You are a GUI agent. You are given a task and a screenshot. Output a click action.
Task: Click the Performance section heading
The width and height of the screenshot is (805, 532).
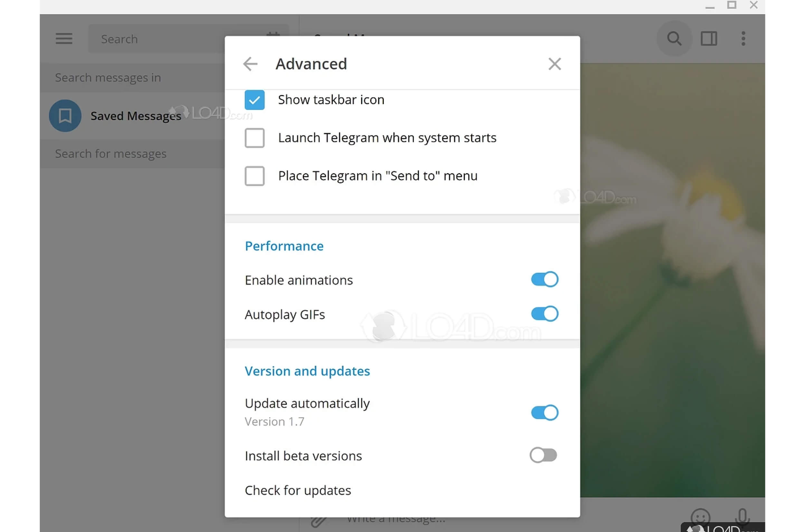[x=284, y=246]
